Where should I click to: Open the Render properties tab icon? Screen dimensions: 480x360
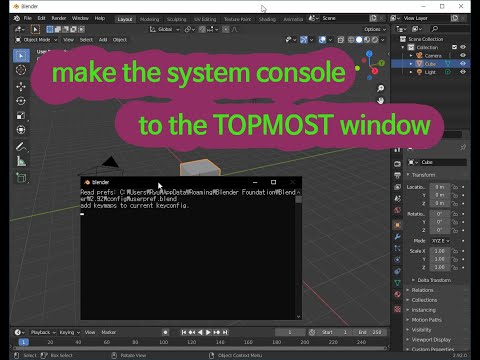397,164
